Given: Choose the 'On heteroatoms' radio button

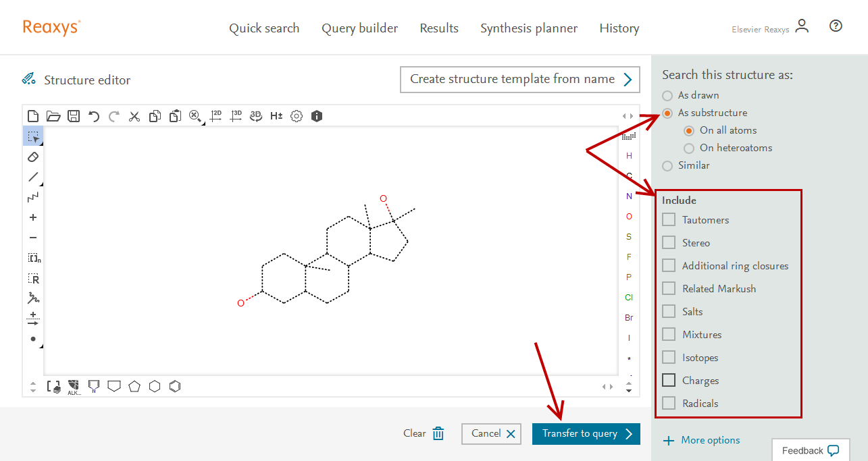Looking at the screenshot, I should (689, 148).
